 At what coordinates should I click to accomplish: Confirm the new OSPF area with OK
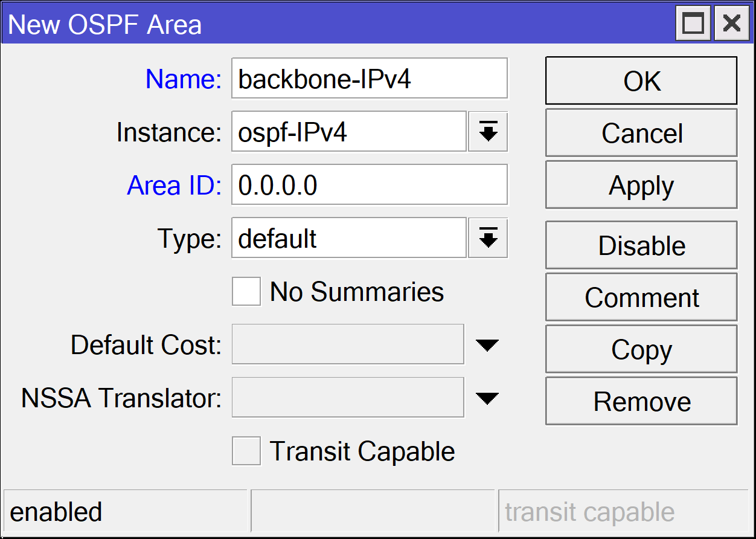click(x=641, y=80)
